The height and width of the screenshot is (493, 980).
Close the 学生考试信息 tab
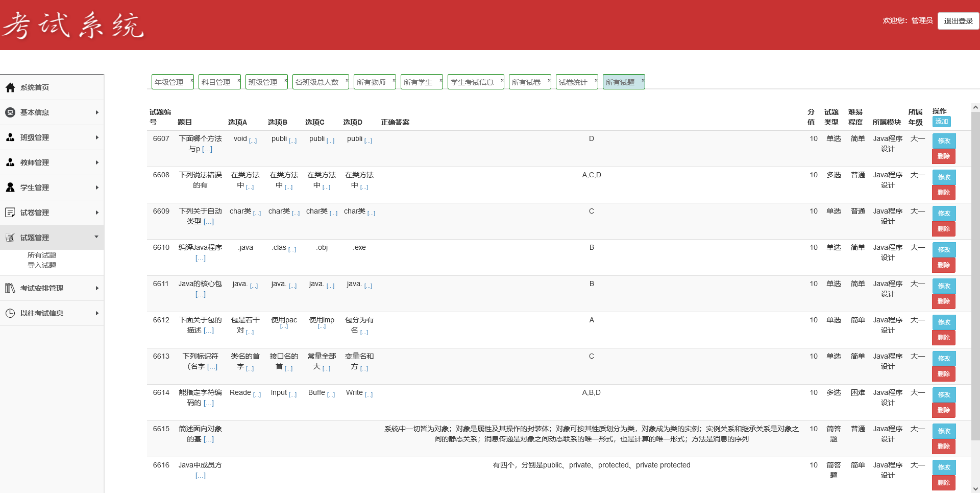point(502,80)
